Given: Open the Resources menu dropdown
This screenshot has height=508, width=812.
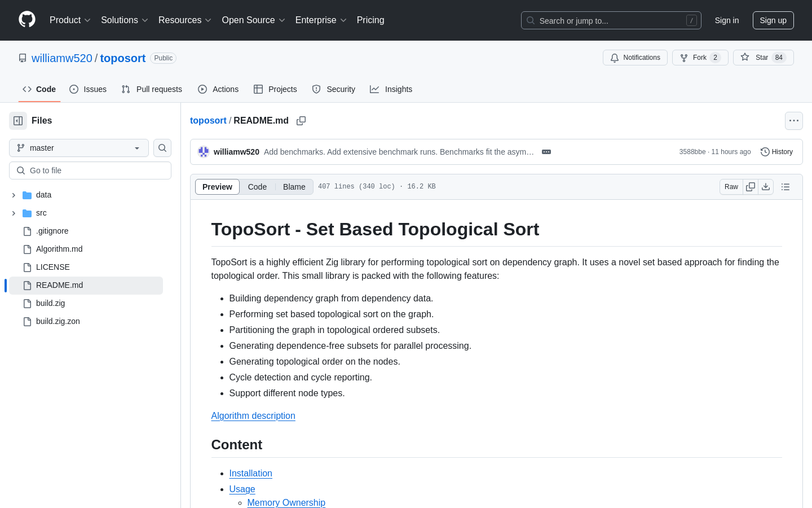Looking at the screenshot, I should (185, 20).
